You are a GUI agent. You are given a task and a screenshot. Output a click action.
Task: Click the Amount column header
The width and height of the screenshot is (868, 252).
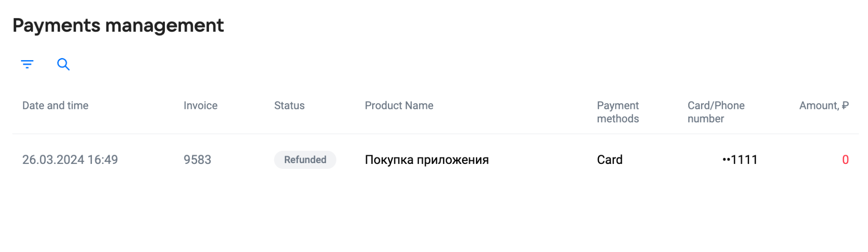pos(824,105)
